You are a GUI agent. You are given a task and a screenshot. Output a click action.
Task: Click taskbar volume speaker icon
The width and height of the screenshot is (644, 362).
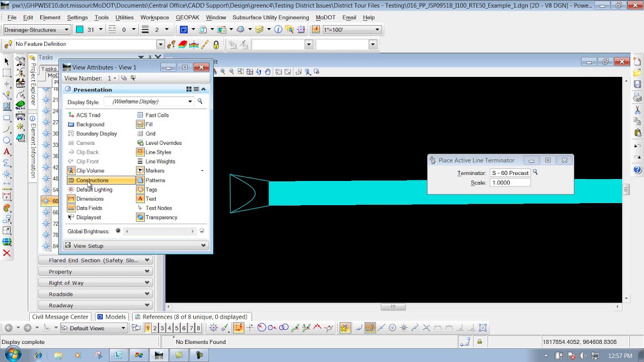pos(582,356)
